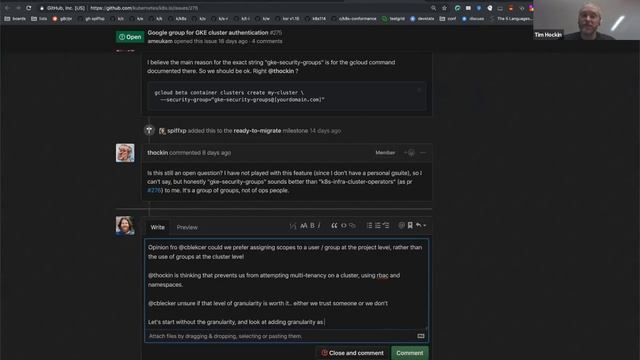Screen dimensions: 640x360
Task: Open the 'lists' bookmark folder
Action: tap(39, 18)
